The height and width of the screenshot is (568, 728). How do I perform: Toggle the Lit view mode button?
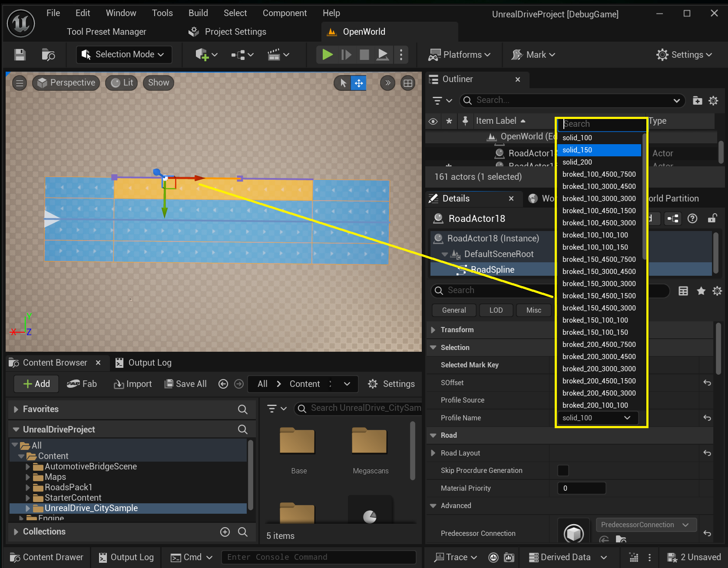122,83
